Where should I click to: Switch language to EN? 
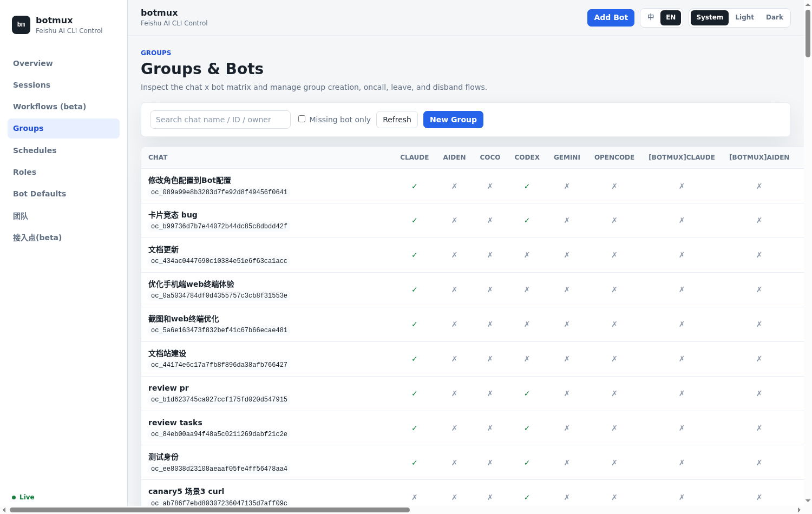671,17
